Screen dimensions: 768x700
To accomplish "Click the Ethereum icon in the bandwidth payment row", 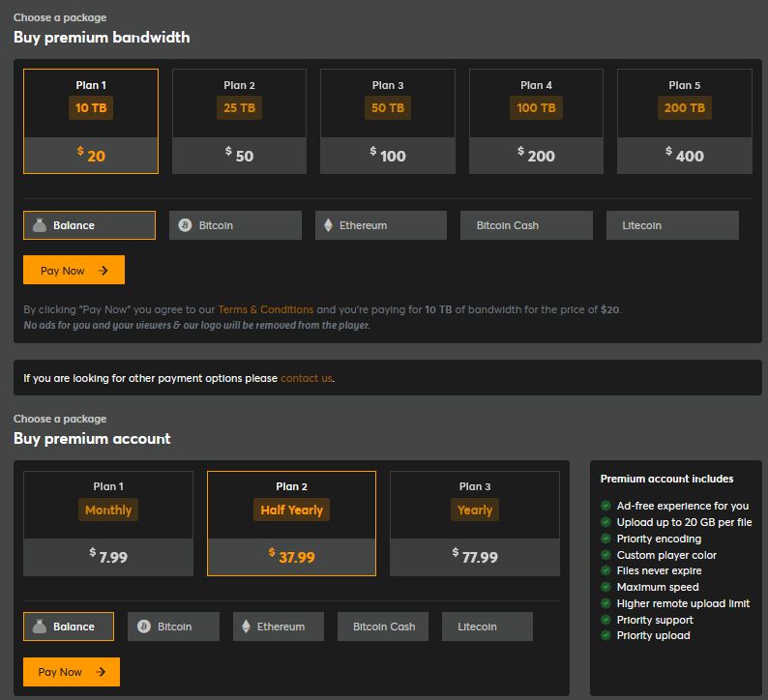I will coord(328,225).
